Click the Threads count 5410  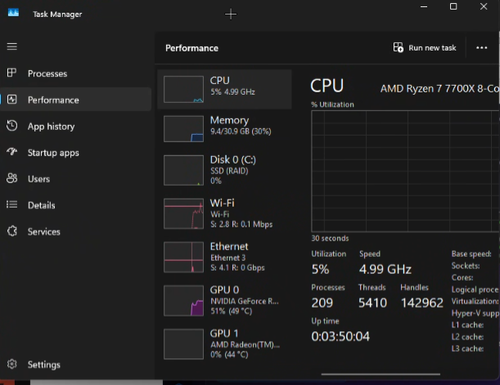[x=373, y=303]
